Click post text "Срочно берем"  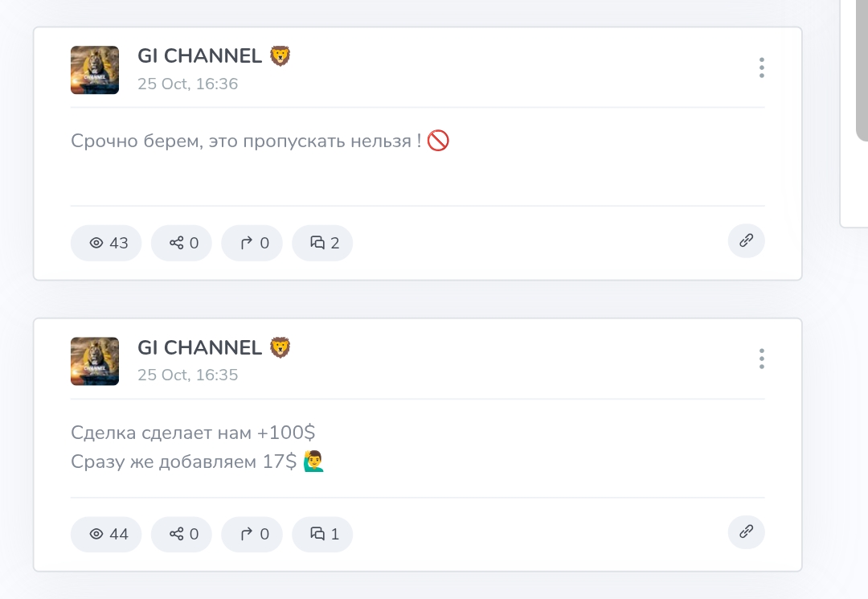(245, 142)
